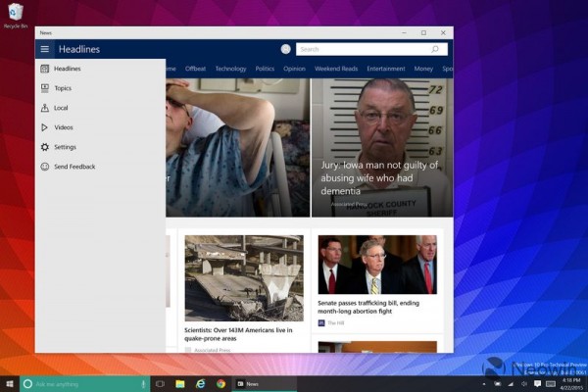Click inside the News search field

(363, 49)
